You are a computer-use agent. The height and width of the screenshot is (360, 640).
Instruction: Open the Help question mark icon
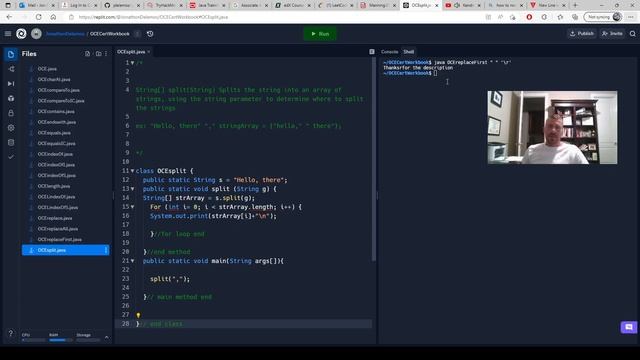[x=11, y=333]
